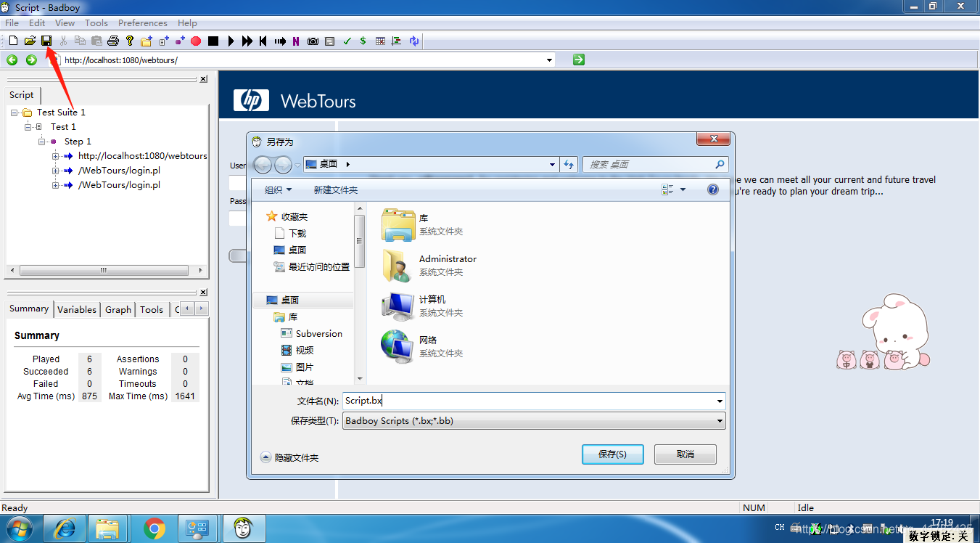Click the Play All double-arrow button
The image size is (980, 543).
coord(247,41)
